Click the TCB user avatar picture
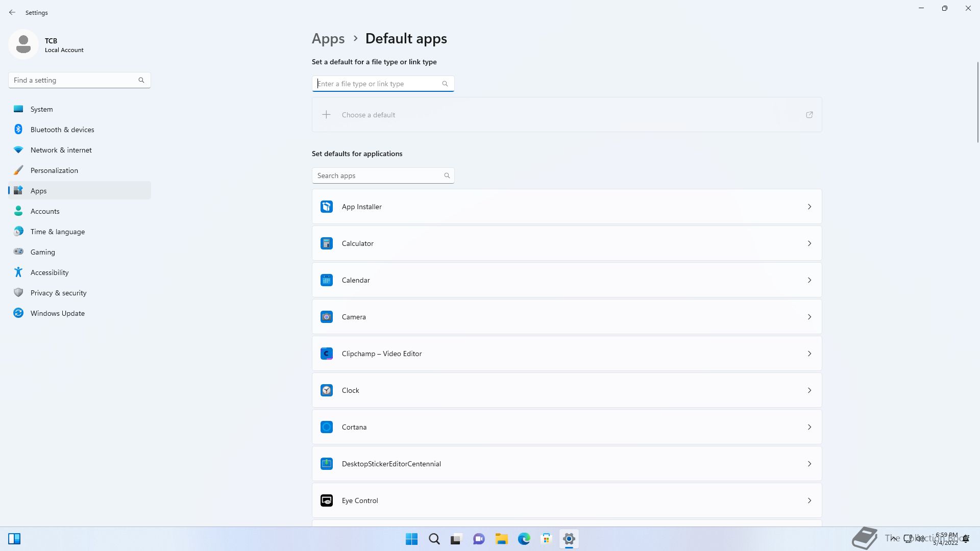980x551 pixels. (x=23, y=44)
